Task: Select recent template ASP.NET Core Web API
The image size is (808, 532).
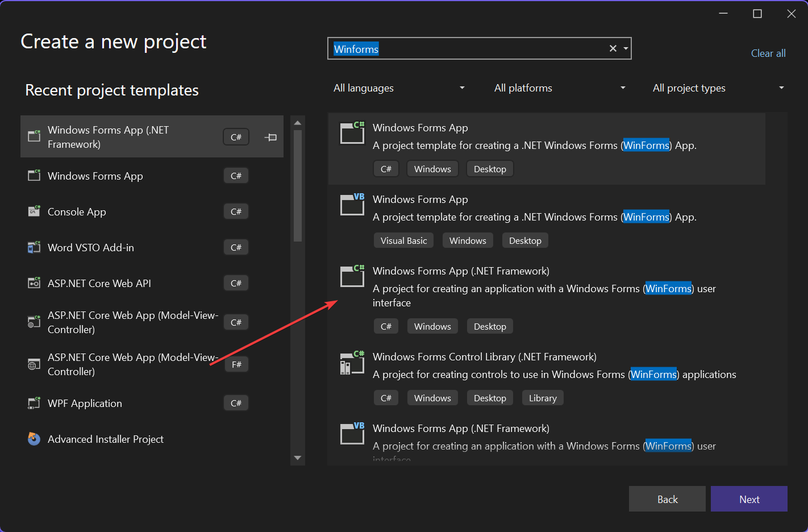Action: coord(152,283)
